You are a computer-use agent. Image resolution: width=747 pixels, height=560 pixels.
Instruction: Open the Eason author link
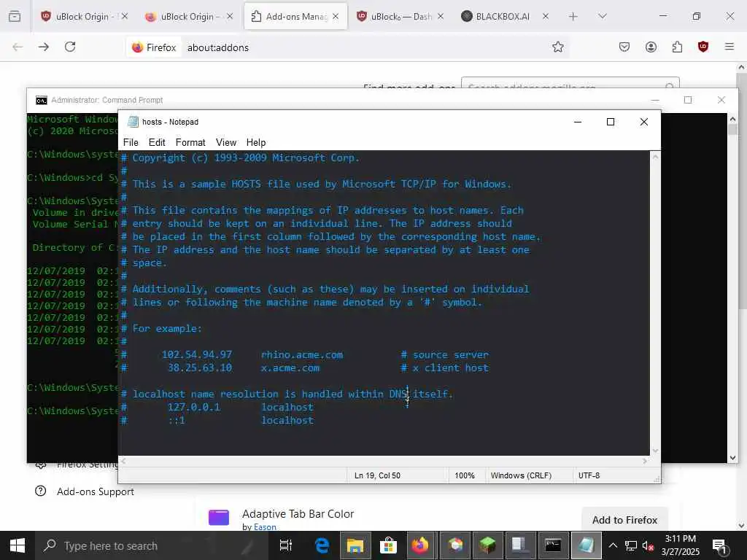(x=265, y=526)
